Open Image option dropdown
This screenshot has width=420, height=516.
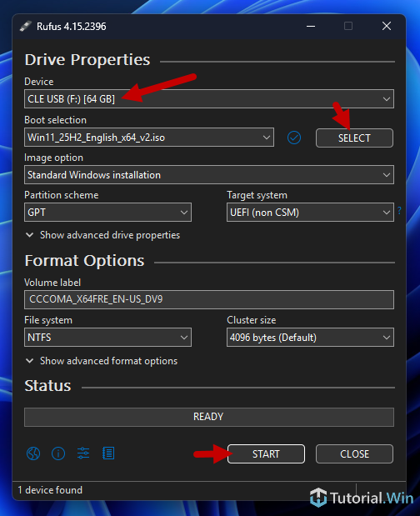209,175
